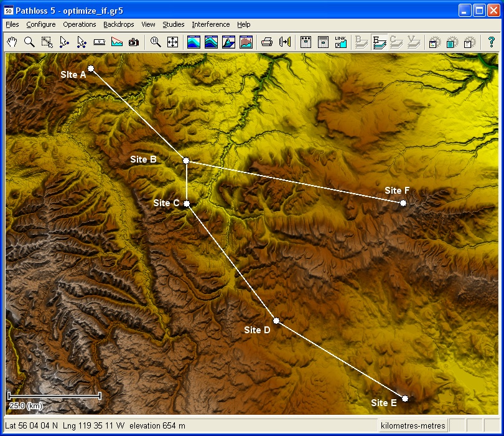Choose the ruler distance measure tool
Screen dimensions: 504x436
click(x=99, y=42)
